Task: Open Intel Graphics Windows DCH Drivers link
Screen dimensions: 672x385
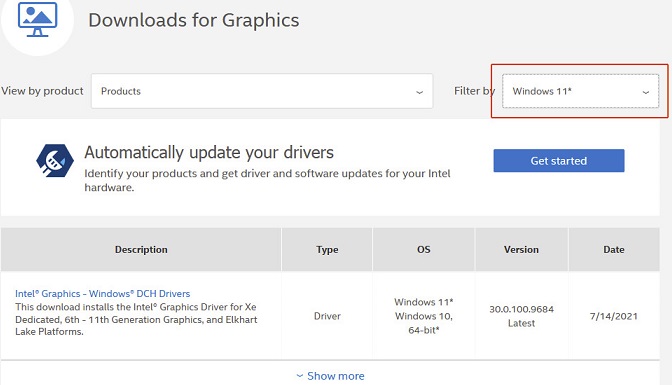Action: 102,294
